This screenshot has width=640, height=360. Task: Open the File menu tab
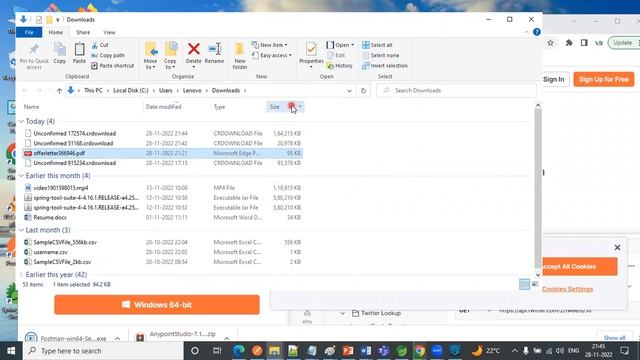29,32
